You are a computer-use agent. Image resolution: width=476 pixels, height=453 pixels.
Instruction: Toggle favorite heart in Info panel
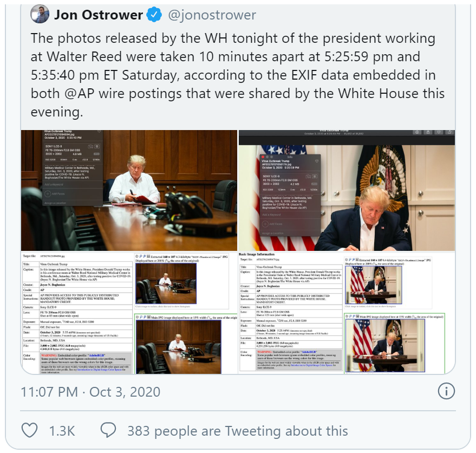point(317,161)
